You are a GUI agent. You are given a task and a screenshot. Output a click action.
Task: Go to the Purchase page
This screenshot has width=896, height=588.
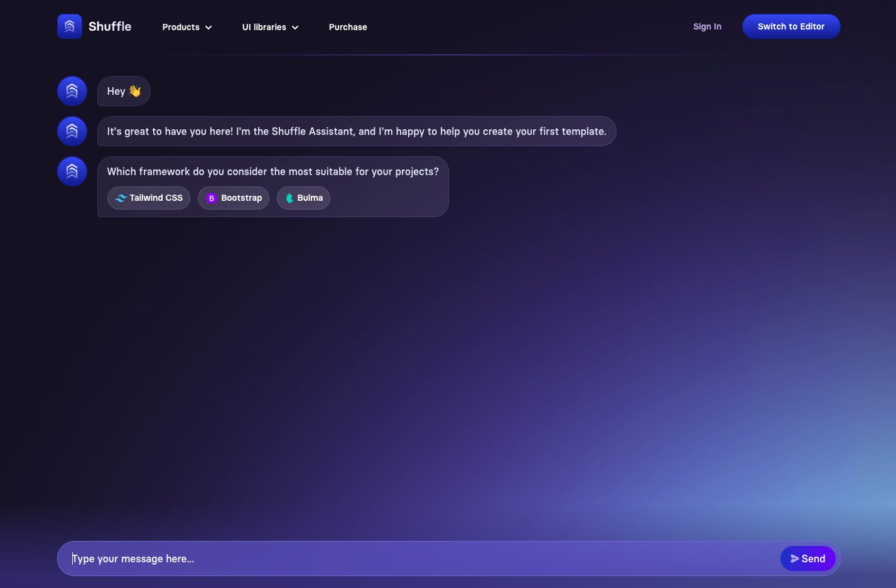348,27
